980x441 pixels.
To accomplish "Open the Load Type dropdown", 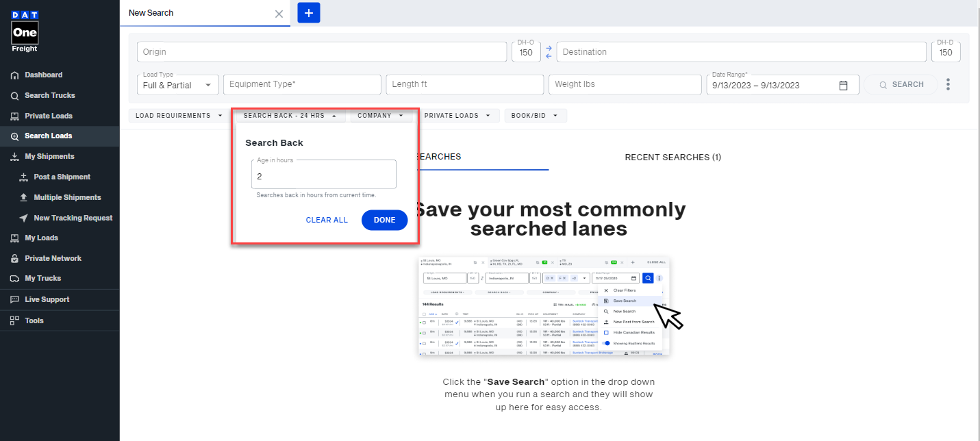I will [177, 84].
